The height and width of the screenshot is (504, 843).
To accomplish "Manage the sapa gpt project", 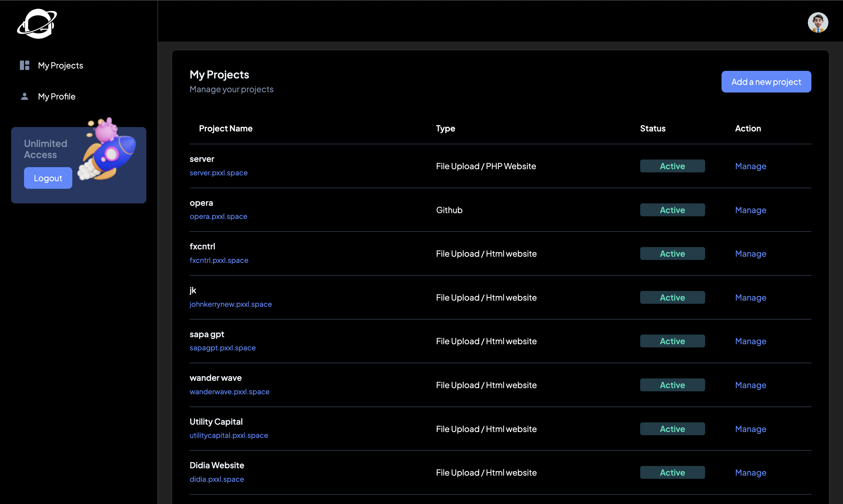I will (x=751, y=341).
